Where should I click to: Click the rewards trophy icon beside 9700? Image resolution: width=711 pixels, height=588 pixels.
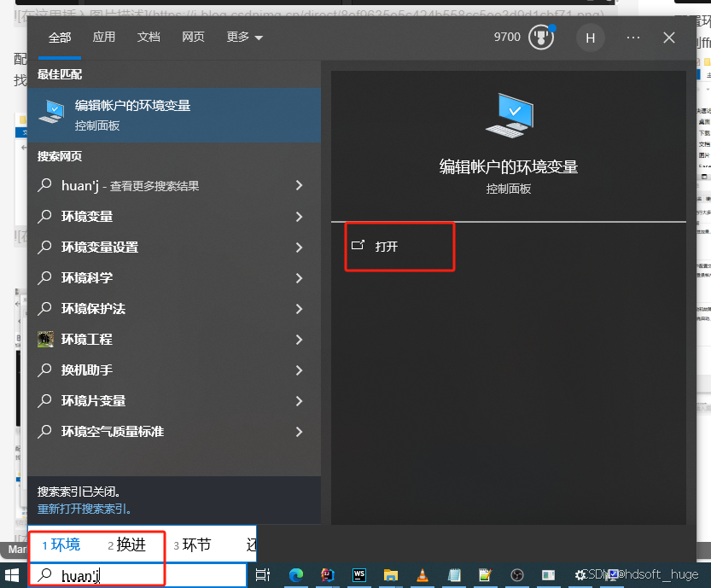pyautogui.click(x=541, y=38)
